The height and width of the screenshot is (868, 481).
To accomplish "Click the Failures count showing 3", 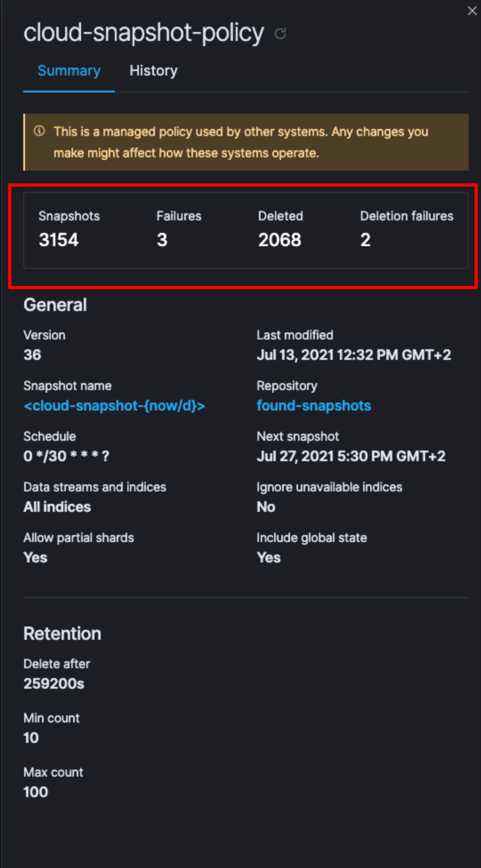I will [x=162, y=240].
